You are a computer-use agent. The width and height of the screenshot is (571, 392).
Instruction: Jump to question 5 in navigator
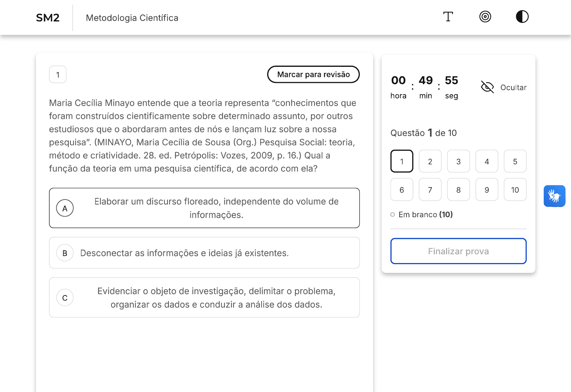coord(515,161)
